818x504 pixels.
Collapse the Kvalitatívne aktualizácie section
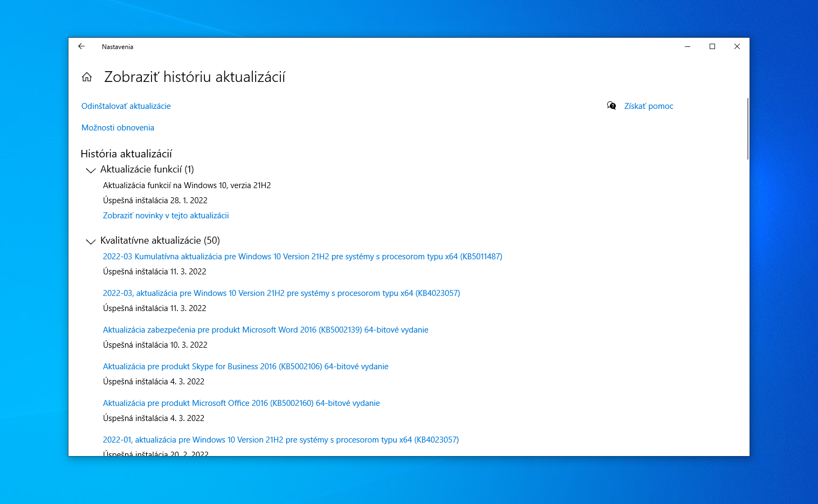91,241
